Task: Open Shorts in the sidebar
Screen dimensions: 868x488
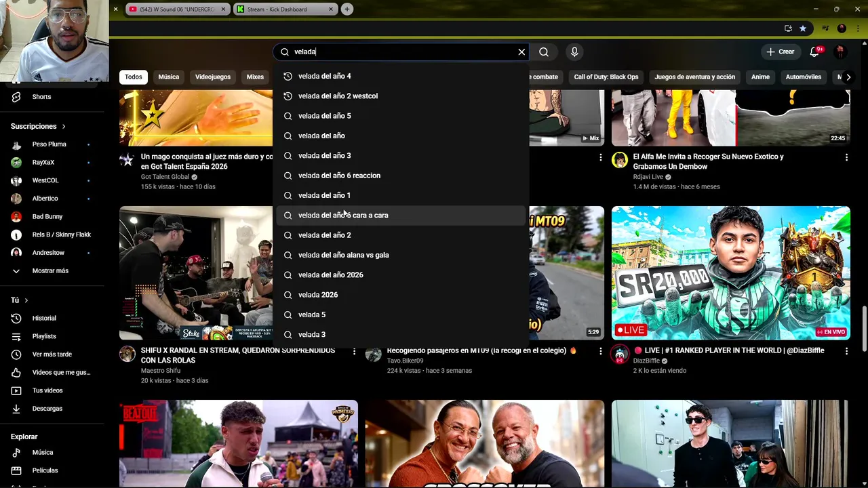Action: click(52, 97)
